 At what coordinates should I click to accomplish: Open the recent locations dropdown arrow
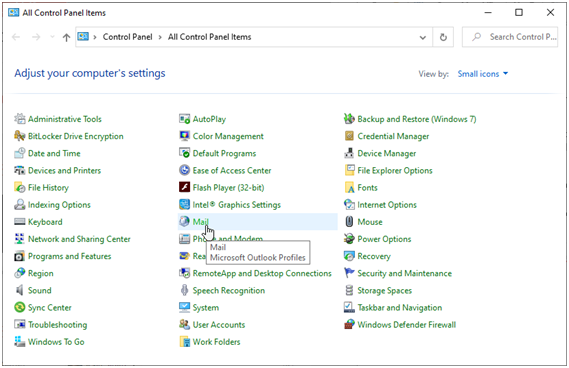52,37
